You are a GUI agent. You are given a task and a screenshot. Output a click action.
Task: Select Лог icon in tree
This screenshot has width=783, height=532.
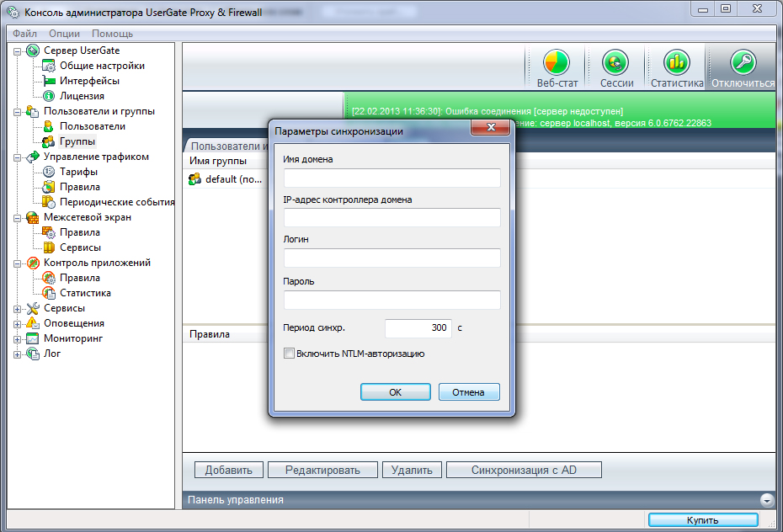pyautogui.click(x=33, y=354)
